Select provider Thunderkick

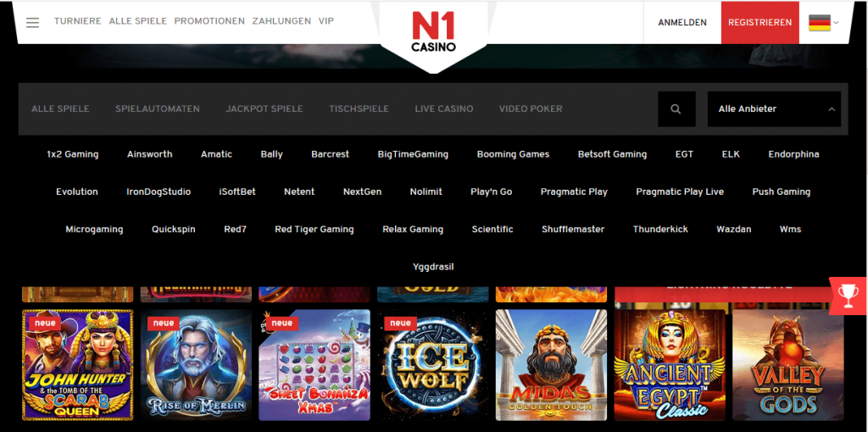click(x=660, y=229)
